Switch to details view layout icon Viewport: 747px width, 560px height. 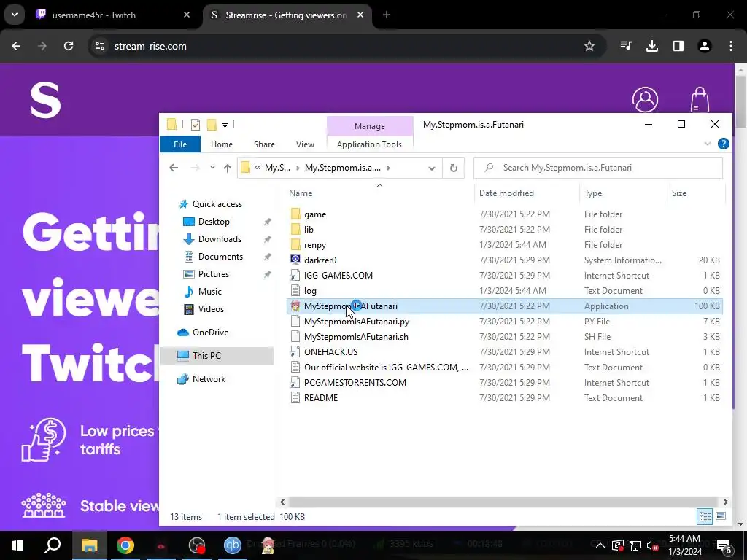(705, 517)
